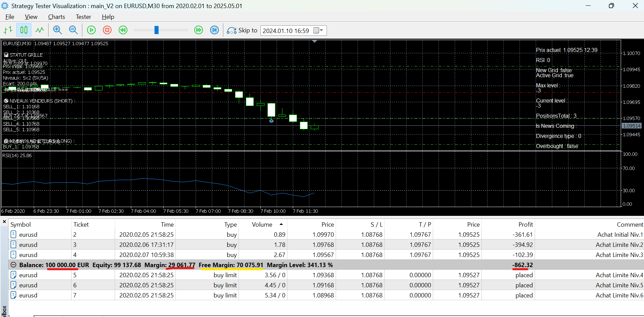Click the blue step-forward icon

click(215, 30)
